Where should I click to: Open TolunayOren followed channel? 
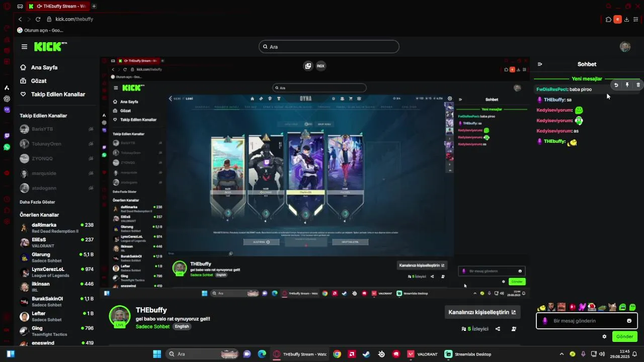(56, 144)
